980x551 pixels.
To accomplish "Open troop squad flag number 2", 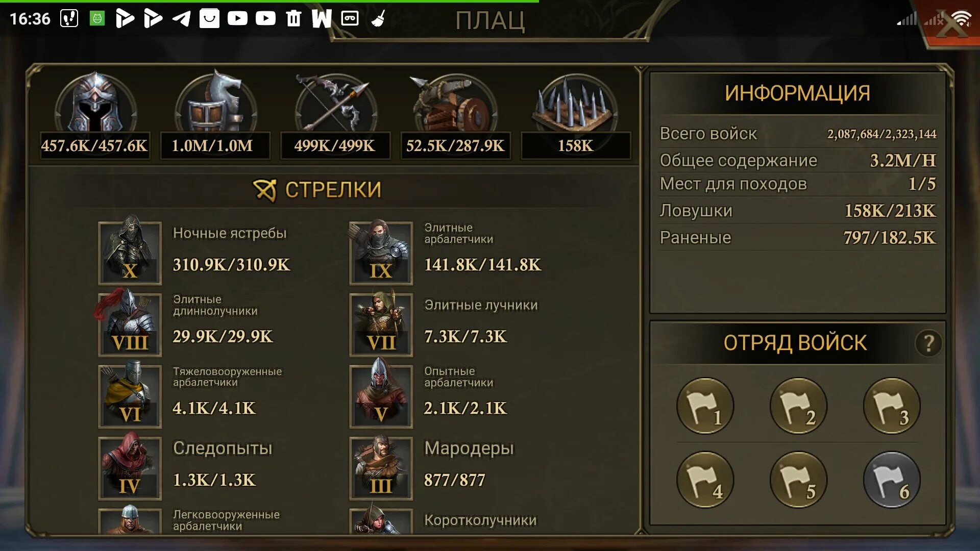I will [x=798, y=406].
